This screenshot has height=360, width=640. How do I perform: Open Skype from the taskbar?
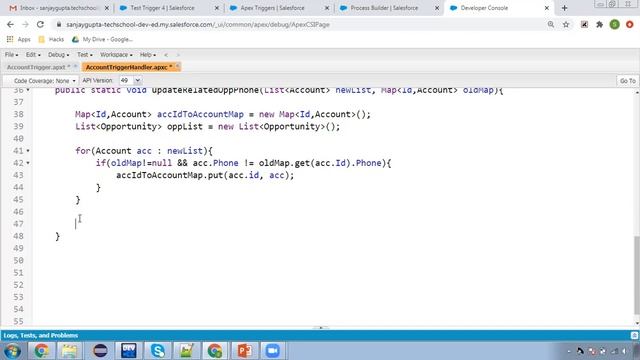158,351
